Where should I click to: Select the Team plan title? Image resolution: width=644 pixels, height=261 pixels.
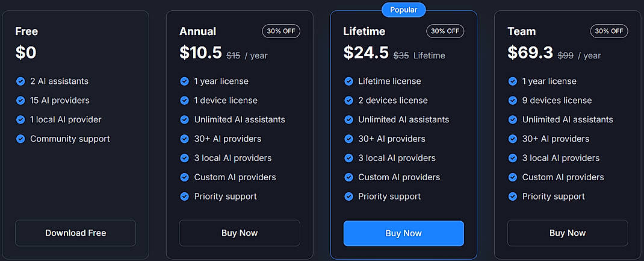[x=522, y=31]
